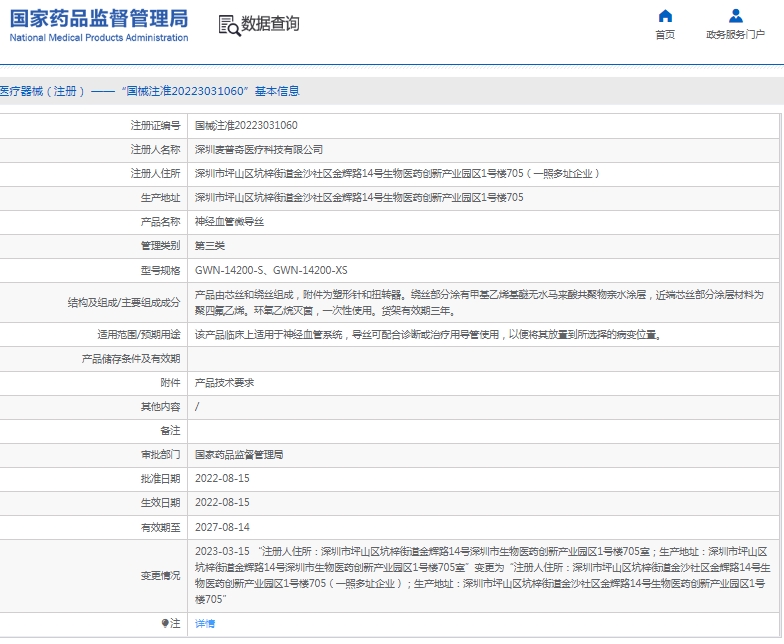Select registration number value 国械注准20223031060
This screenshot has width=784, height=644.
tap(246, 126)
